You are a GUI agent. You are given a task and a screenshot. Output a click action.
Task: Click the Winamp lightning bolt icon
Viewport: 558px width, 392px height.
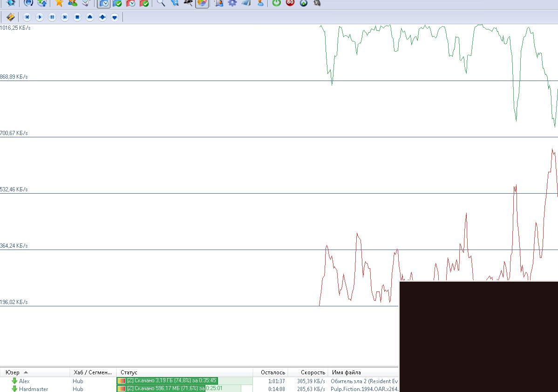(x=10, y=17)
